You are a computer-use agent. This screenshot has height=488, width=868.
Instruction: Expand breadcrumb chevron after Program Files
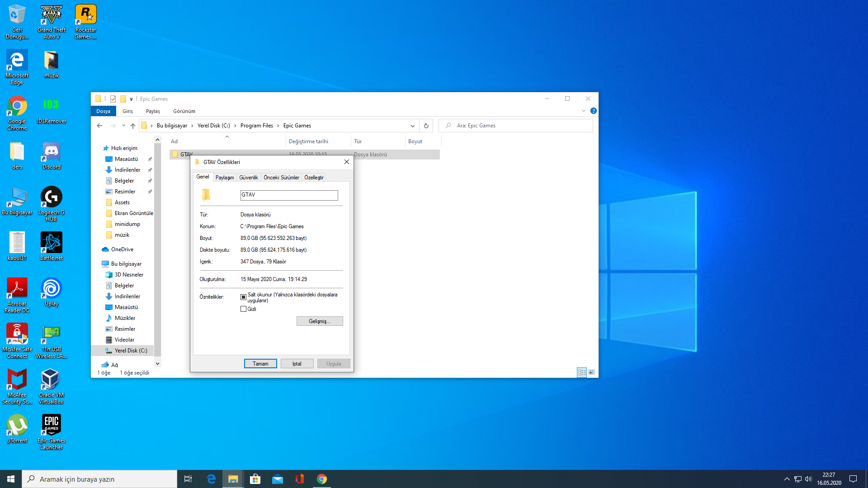278,126
